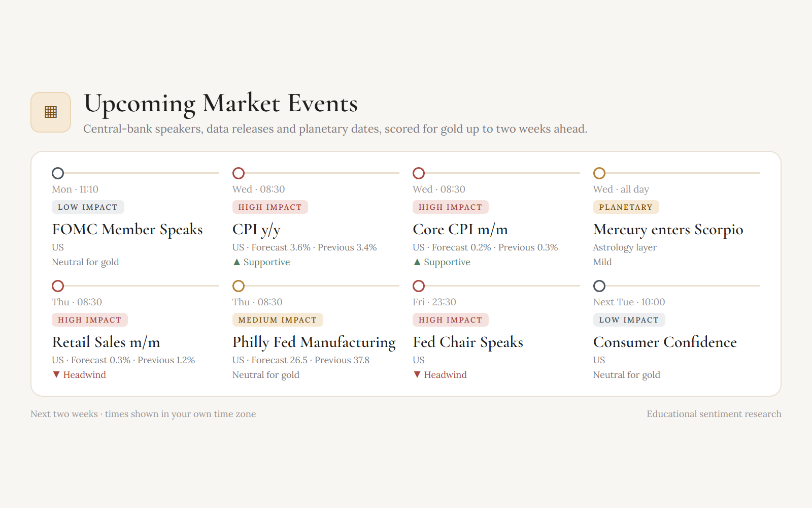Open the Mercury enters Scorpio event
The image size is (812, 508).
point(668,230)
